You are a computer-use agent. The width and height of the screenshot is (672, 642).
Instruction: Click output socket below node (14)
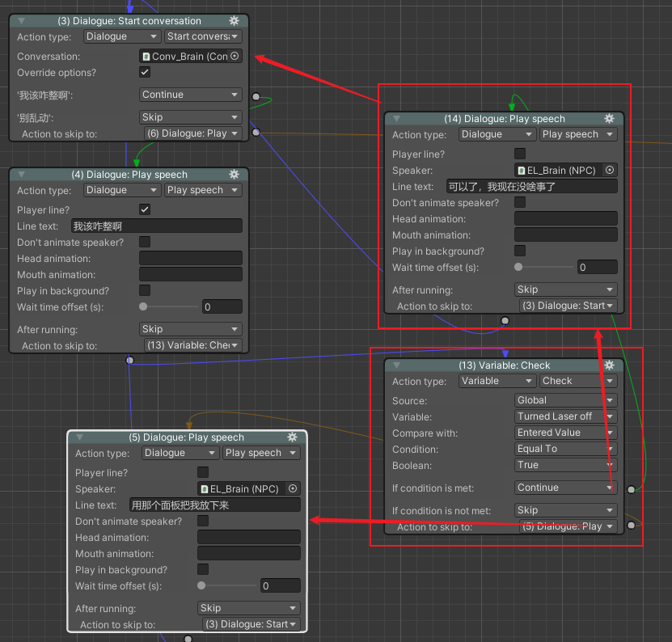(x=505, y=320)
